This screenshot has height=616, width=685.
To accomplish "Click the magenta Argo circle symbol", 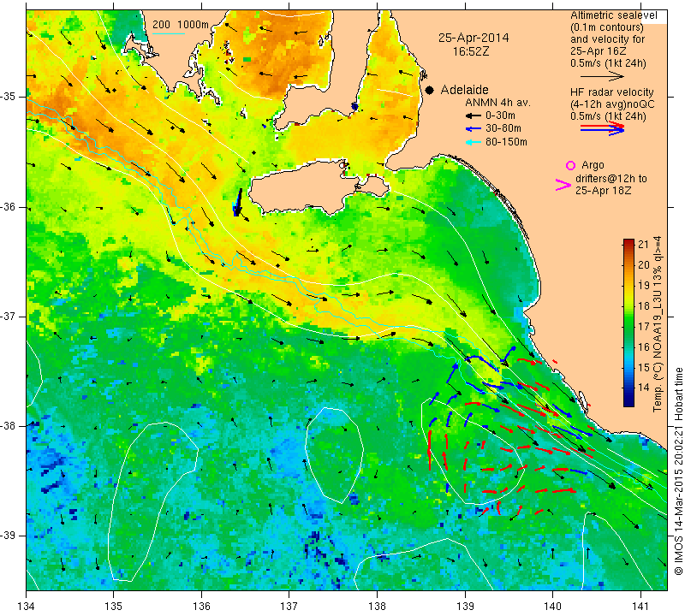I will pos(570,165).
